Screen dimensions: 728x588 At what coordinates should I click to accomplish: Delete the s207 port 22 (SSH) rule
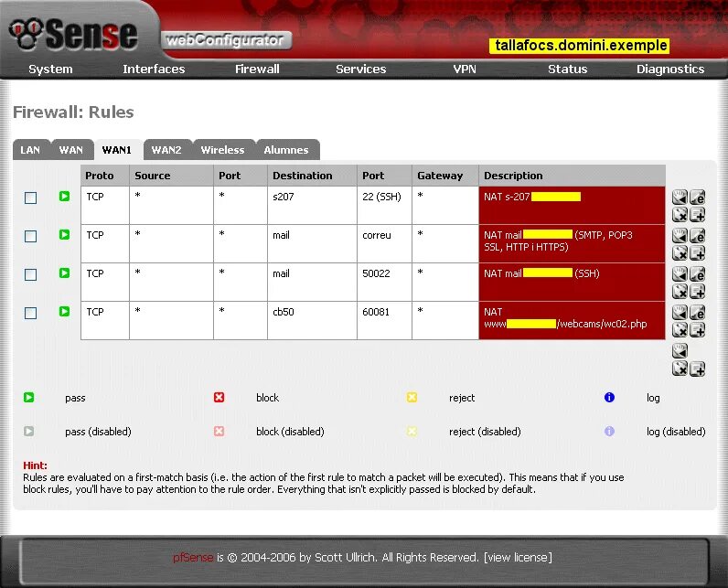pyautogui.click(x=680, y=214)
